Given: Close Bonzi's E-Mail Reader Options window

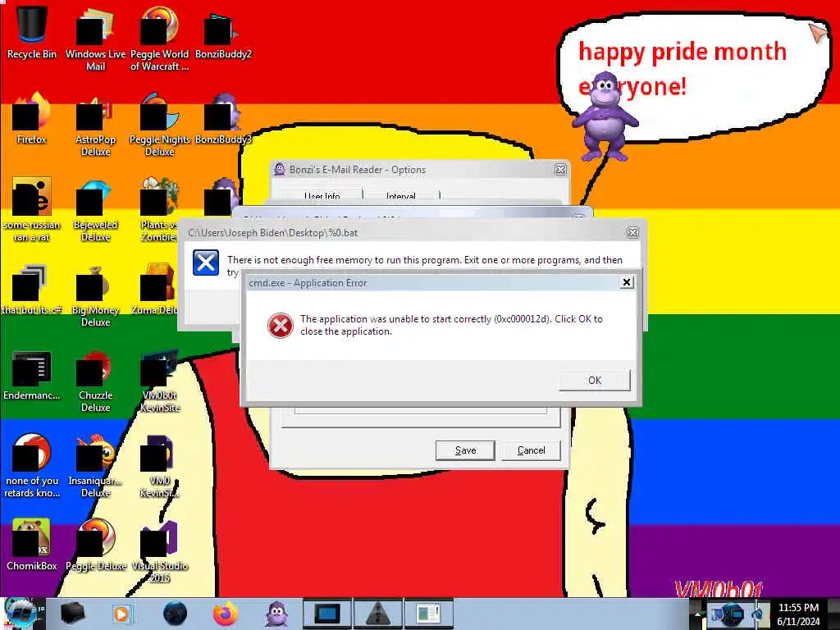Looking at the screenshot, I should point(560,169).
